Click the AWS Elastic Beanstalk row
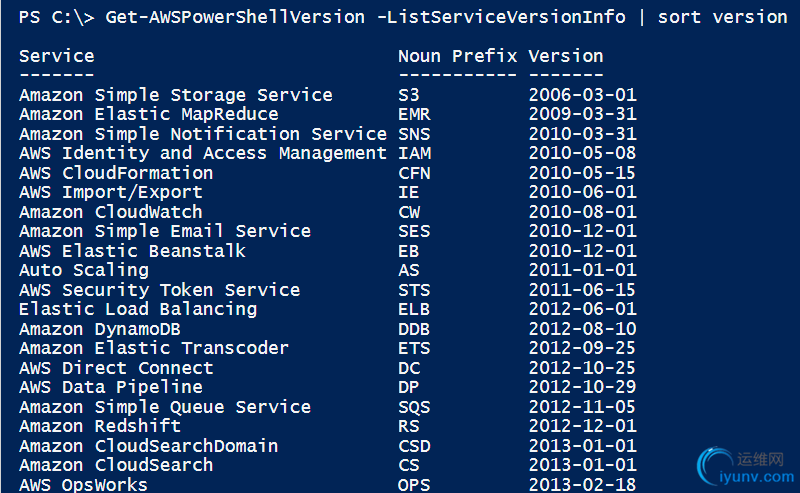This screenshot has height=493, width=800. (328, 251)
